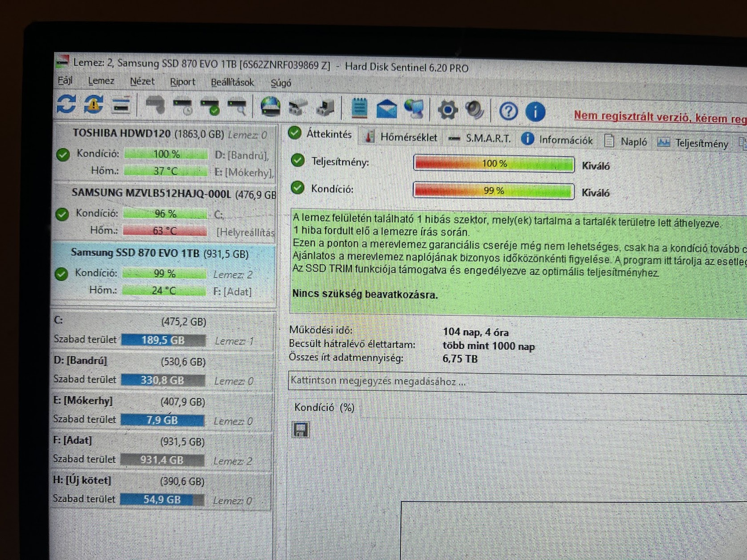The image size is (747, 560).
Task: Open the Súgó menu
Action: click(281, 83)
